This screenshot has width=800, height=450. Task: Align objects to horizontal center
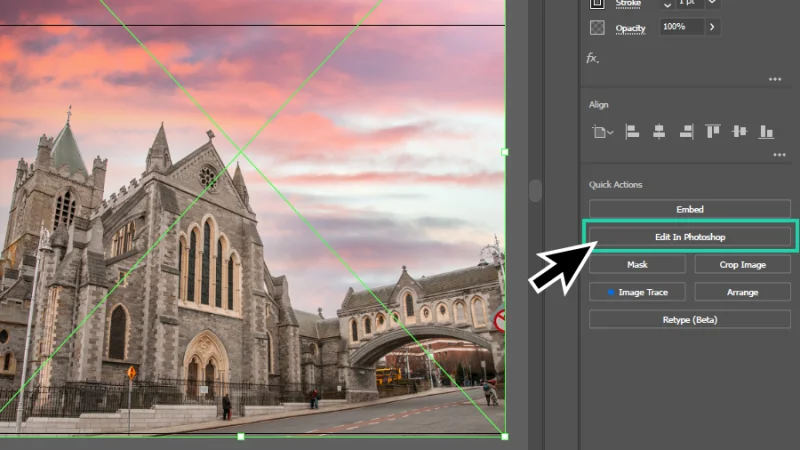pos(659,132)
